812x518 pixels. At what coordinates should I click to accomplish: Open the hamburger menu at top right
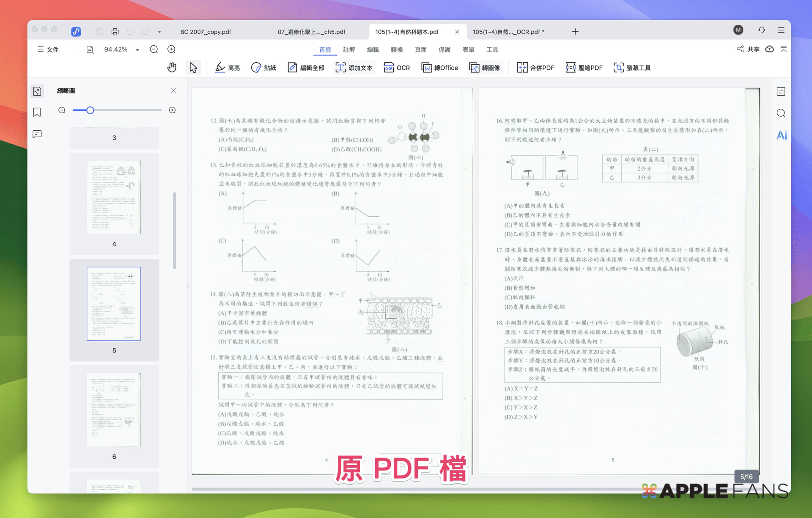click(x=781, y=30)
